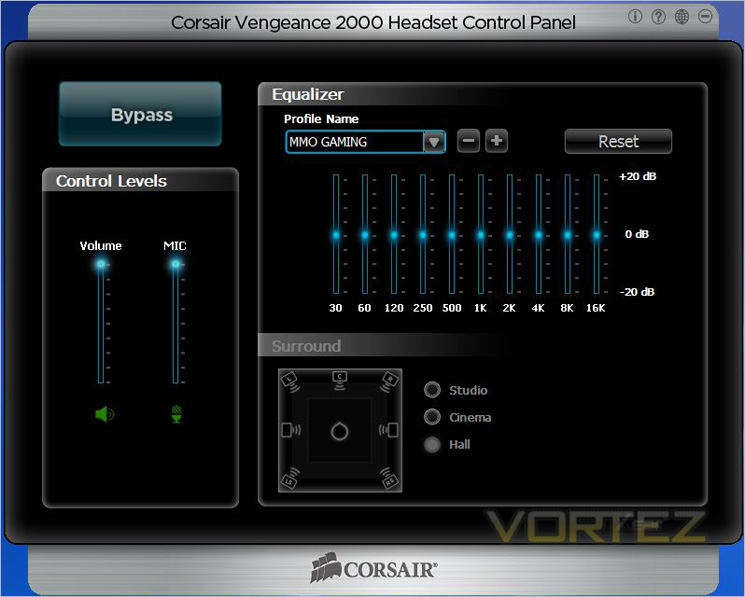
Task: Select the Hall surround mode
Action: (x=432, y=445)
